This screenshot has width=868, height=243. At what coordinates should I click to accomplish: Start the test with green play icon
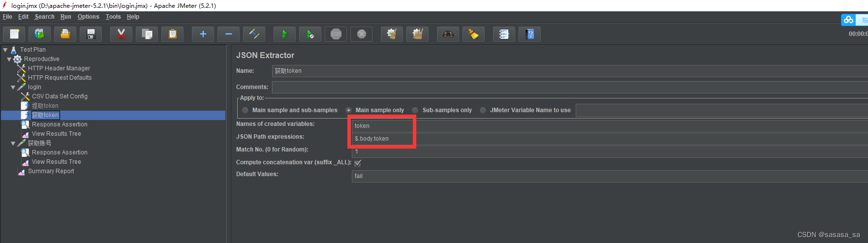tap(285, 34)
